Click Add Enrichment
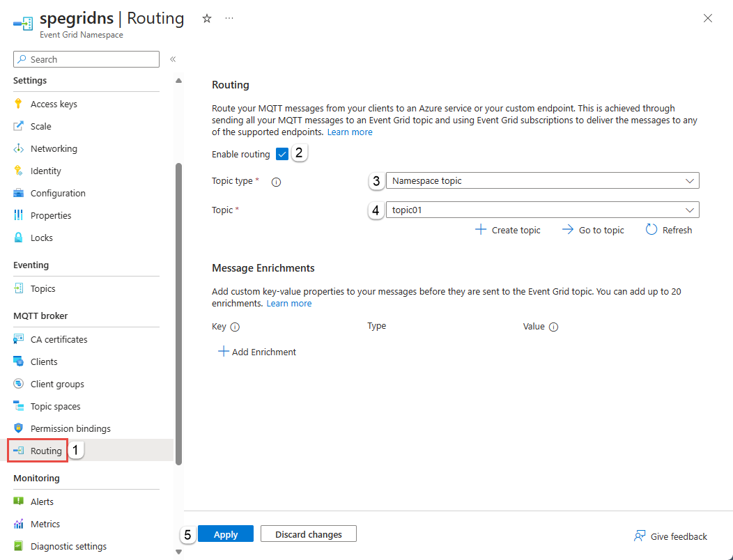This screenshot has width=733, height=560. click(x=257, y=352)
